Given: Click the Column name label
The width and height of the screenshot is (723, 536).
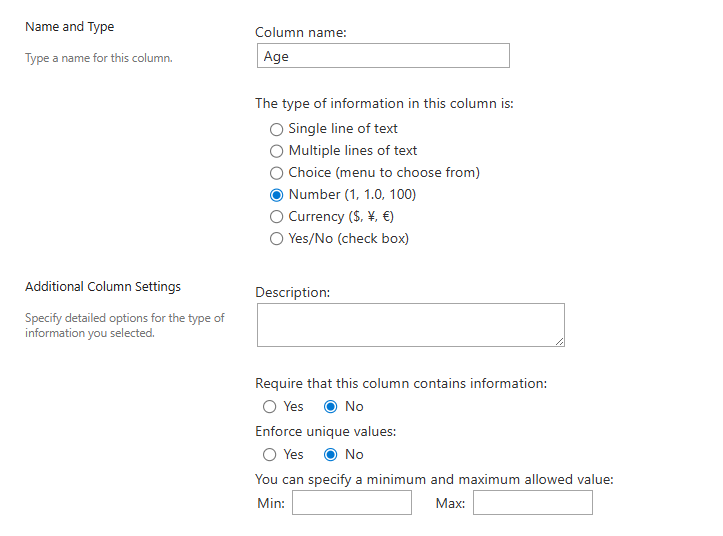Looking at the screenshot, I should [x=301, y=32].
